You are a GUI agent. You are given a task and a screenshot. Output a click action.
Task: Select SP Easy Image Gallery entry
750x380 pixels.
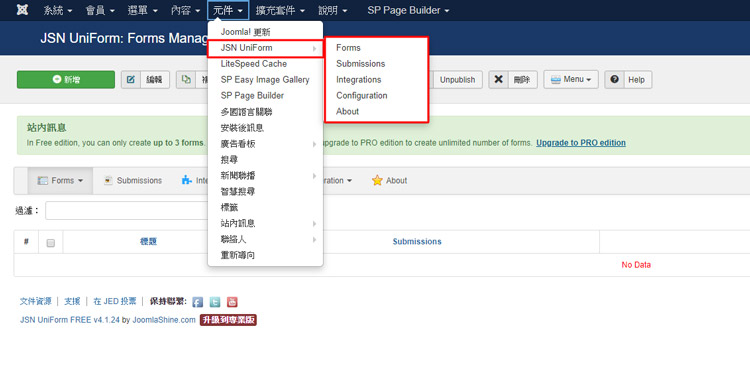pyautogui.click(x=265, y=79)
